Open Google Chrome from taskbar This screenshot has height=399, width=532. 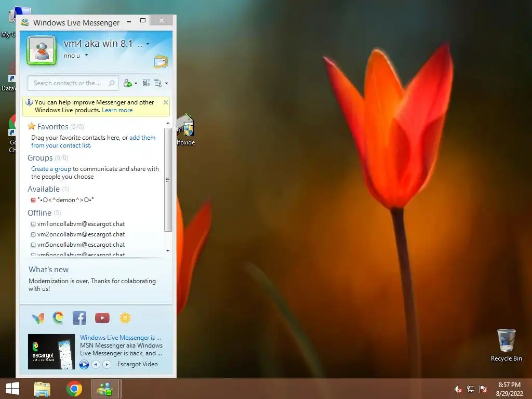coord(74,389)
